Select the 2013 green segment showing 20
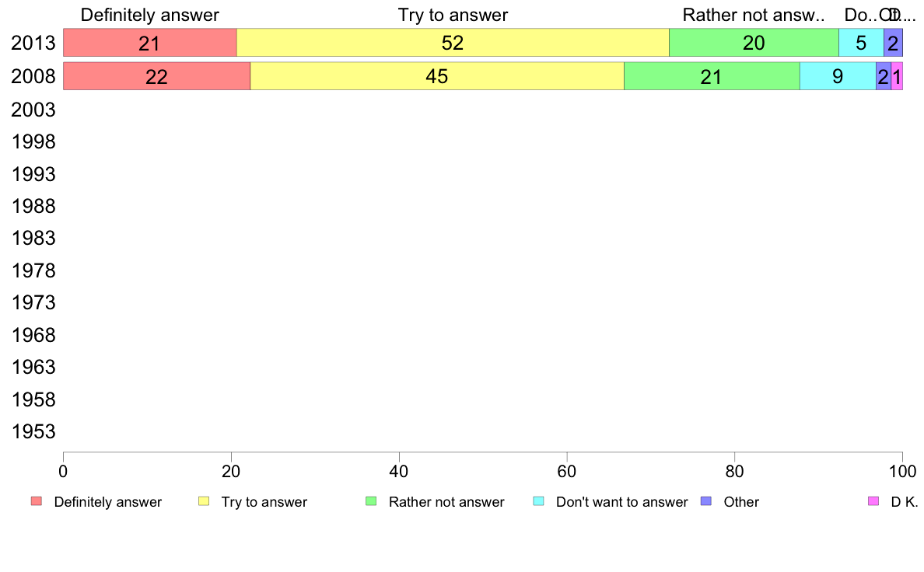This screenshot has height=572, width=924. (x=754, y=43)
